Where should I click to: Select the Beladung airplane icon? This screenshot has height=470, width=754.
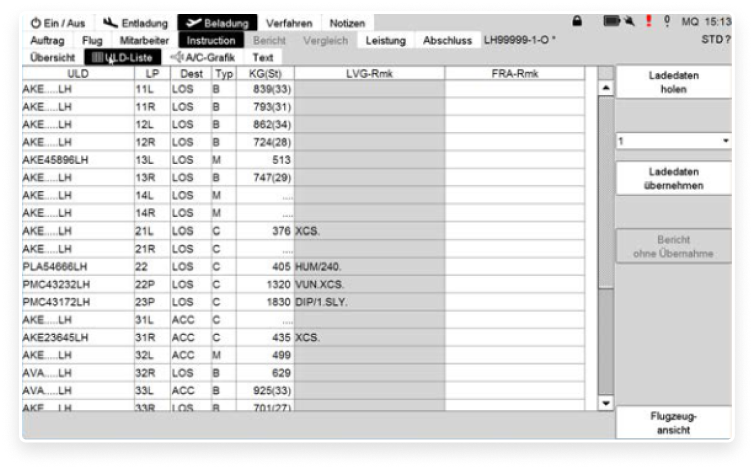coord(191,22)
